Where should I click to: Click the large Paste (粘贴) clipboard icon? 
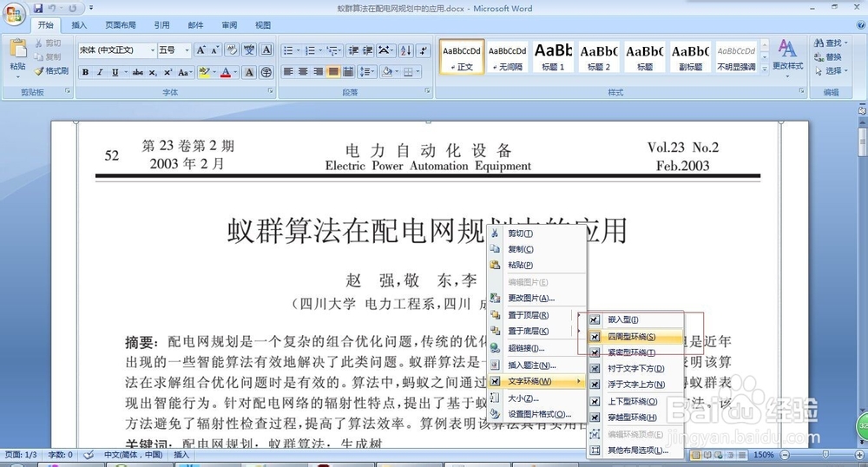click(x=17, y=49)
